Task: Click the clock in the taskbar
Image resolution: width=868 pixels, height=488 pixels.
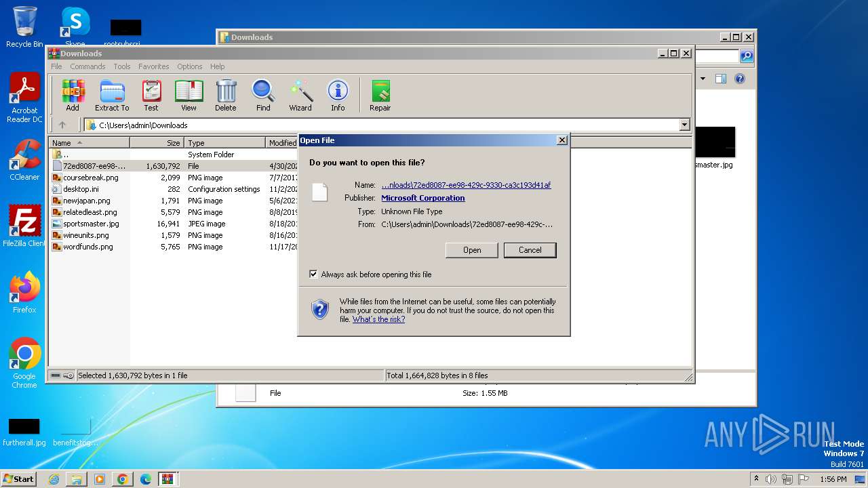Action: point(833,479)
